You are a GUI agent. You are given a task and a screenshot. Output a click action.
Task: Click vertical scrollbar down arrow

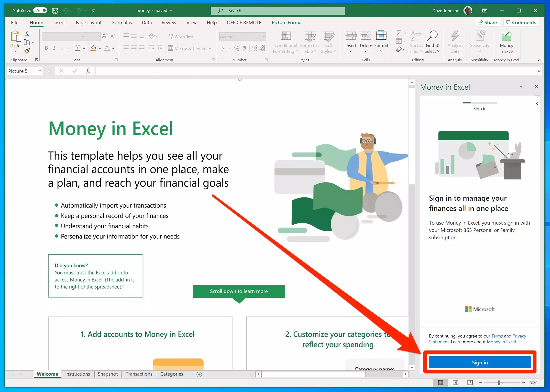pos(412,368)
